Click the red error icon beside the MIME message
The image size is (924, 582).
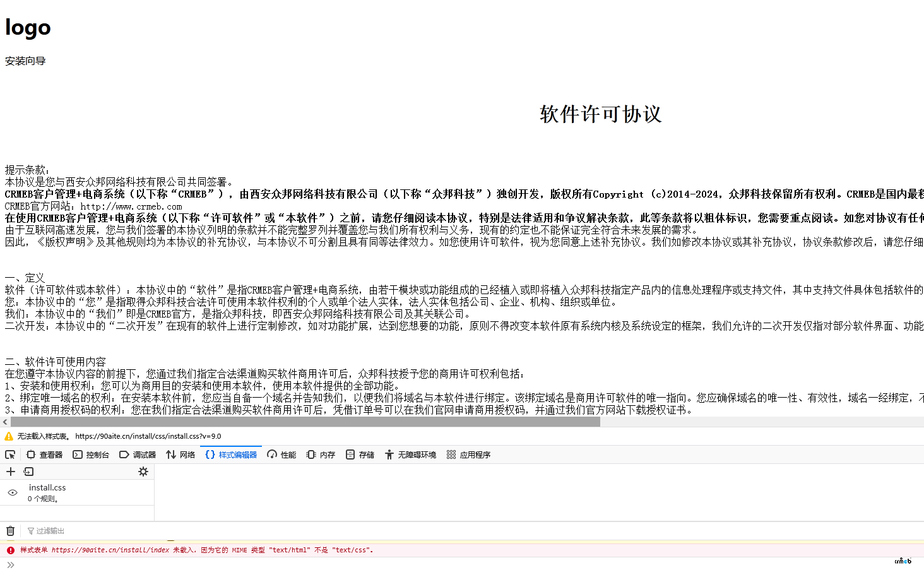point(11,550)
